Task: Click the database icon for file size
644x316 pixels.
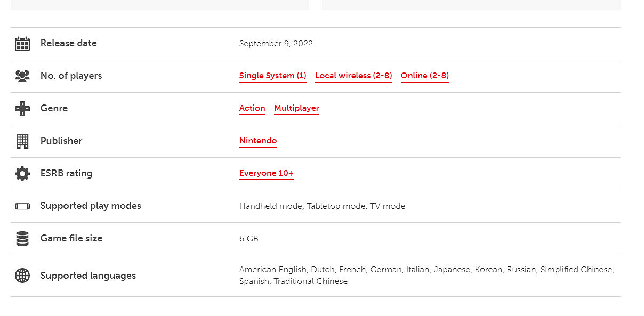Action: (22, 239)
